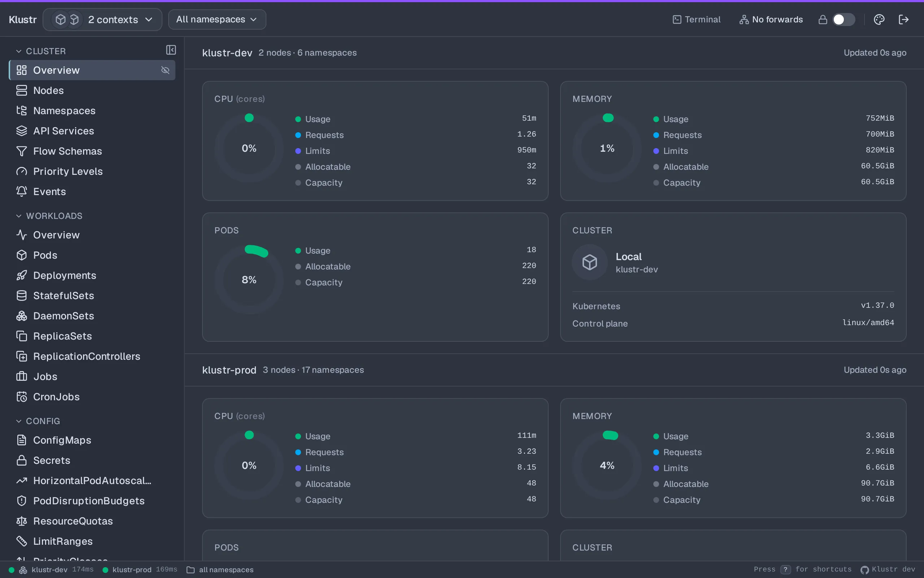Select API Services in sidebar
This screenshot has height=578, width=924.
coord(92,131)
